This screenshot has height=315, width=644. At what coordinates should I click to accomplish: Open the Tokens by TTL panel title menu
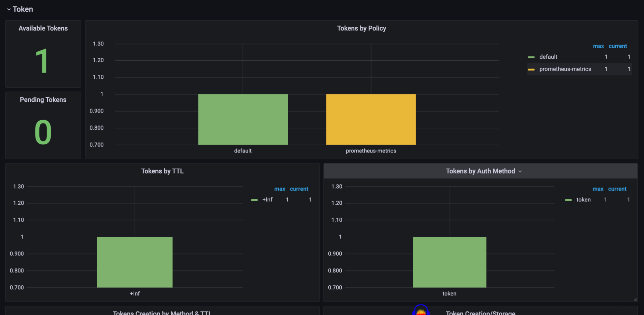pyautogui.click(x=162, y=171)
